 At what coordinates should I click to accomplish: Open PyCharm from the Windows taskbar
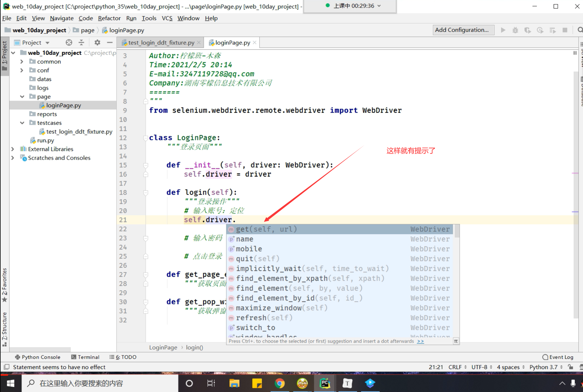coord(325,383)
